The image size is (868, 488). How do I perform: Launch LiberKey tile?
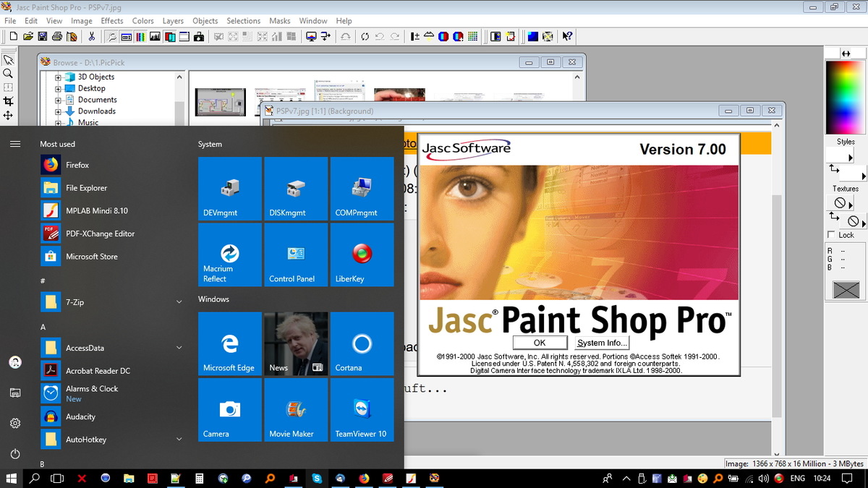pos(362,254)
